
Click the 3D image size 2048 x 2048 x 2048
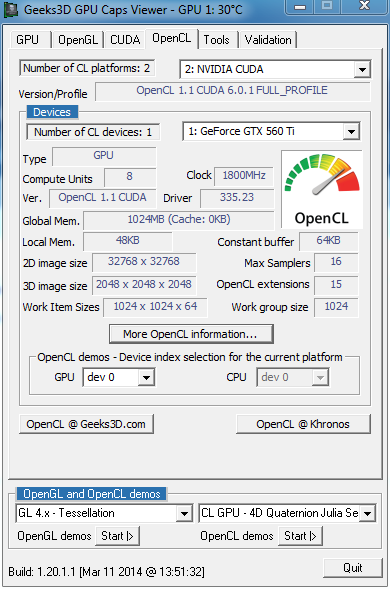(x=144, y=285)
